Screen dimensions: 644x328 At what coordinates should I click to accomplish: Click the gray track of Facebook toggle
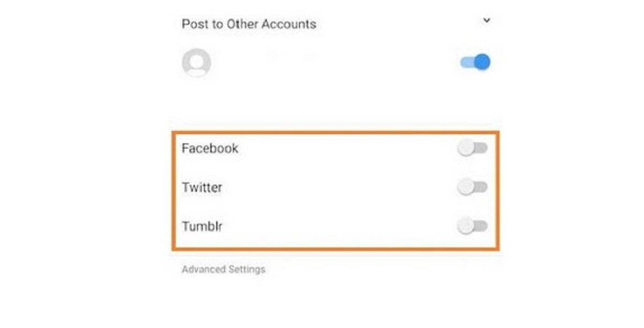[481, 149]
